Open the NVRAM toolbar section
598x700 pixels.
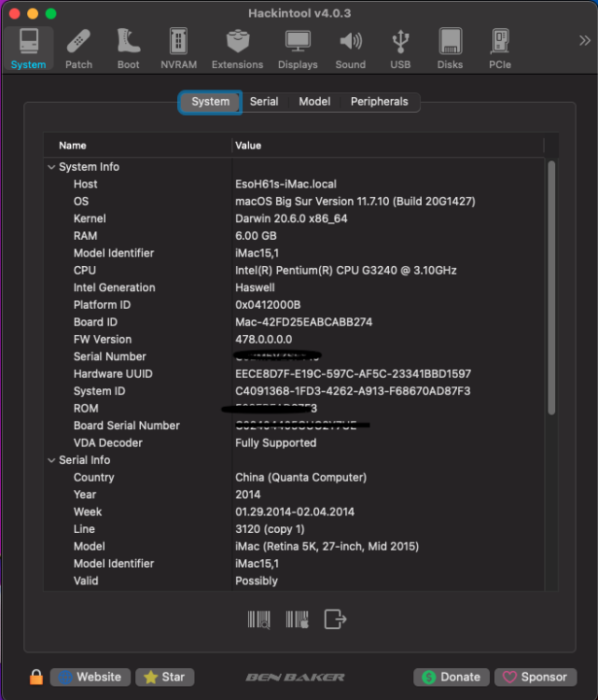tap(178, 49)
